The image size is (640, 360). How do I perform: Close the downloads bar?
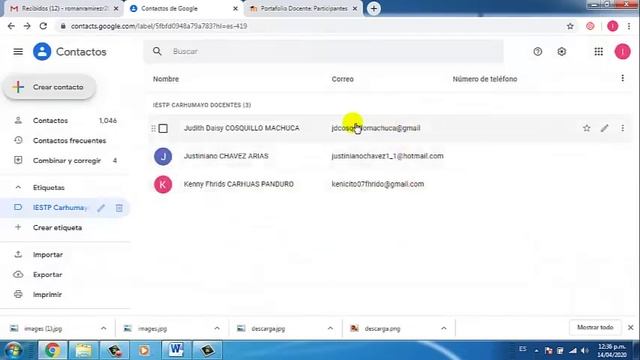pos(631,327)
